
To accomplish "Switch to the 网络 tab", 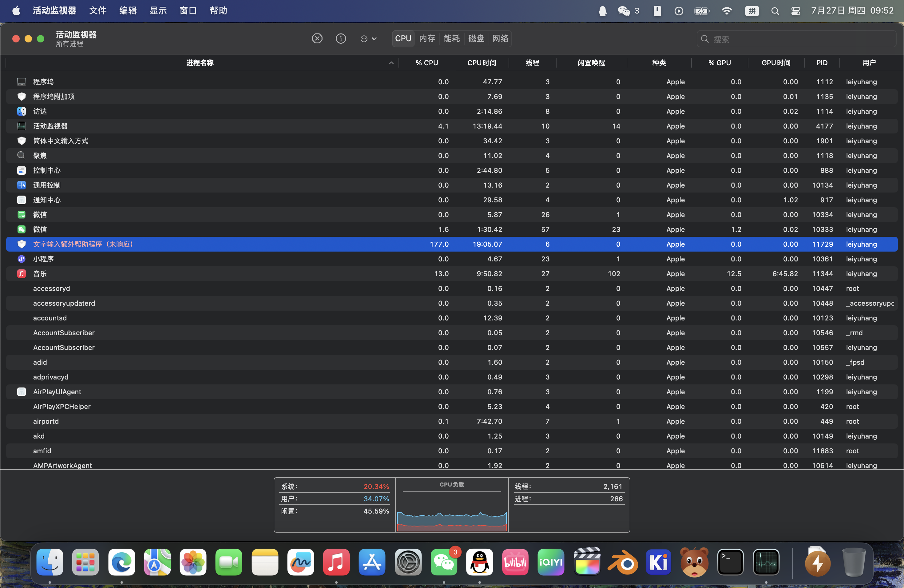I will [500, 38].
